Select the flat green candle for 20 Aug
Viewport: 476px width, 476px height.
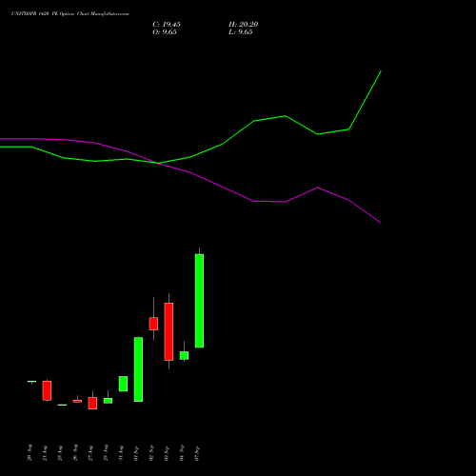click(x=31, y=382)
